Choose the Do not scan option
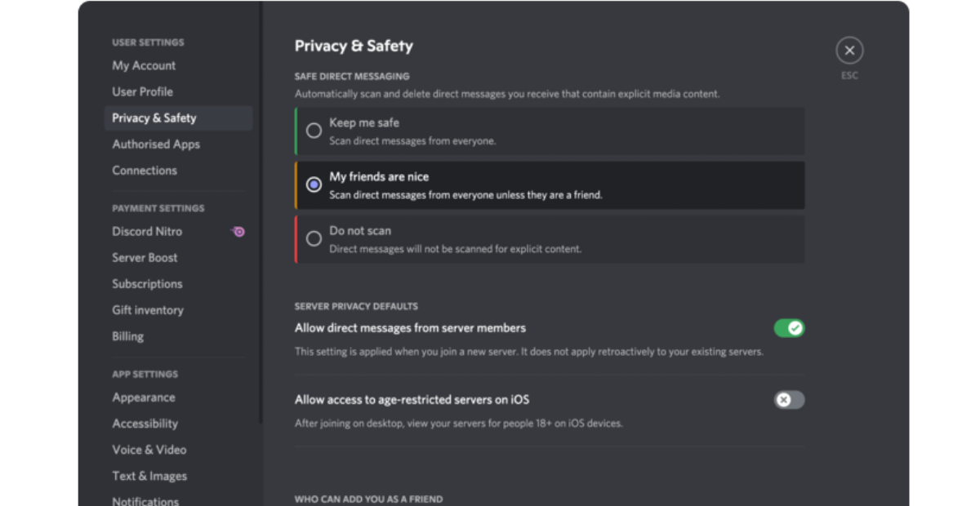 [x=314, y=238]
